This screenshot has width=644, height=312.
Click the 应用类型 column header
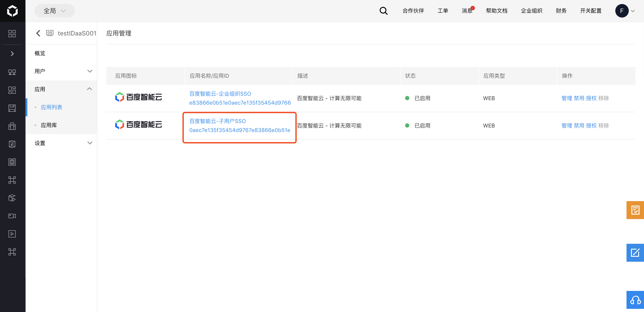click(494, 76)
